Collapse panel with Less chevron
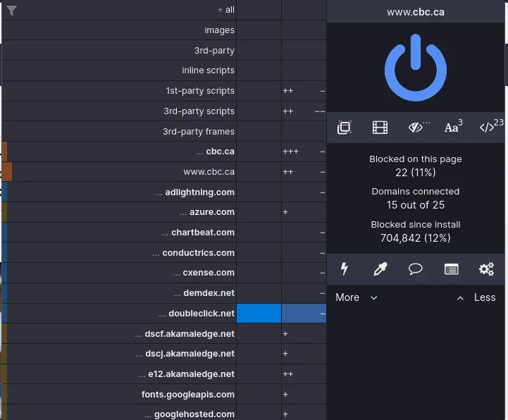Image resolution: width=508 pixels, height=420 pixels. click(476, 297)
